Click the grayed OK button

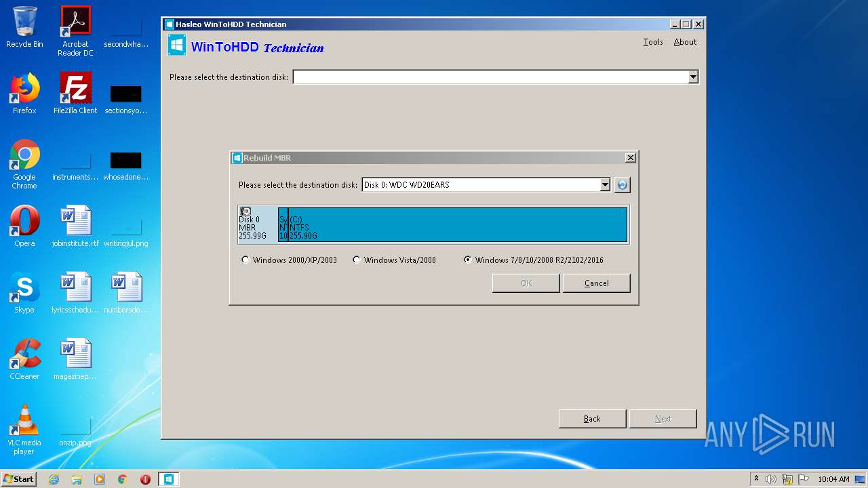tap(526, 283)
